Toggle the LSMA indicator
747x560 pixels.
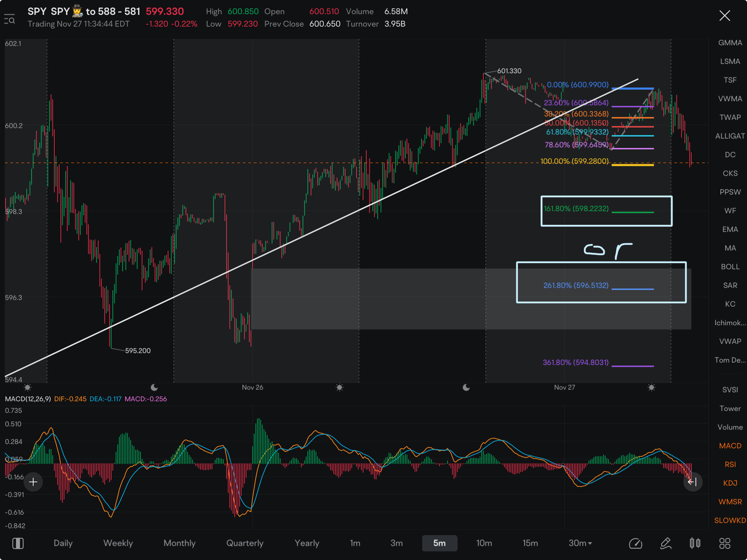tap(730, 61)
